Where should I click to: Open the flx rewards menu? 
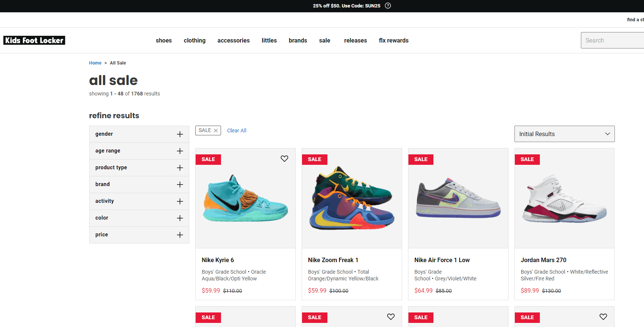[394, 40]
